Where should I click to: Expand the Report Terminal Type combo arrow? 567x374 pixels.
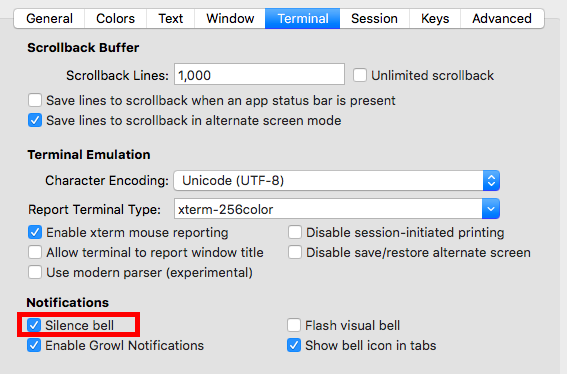tap(491, 209)
